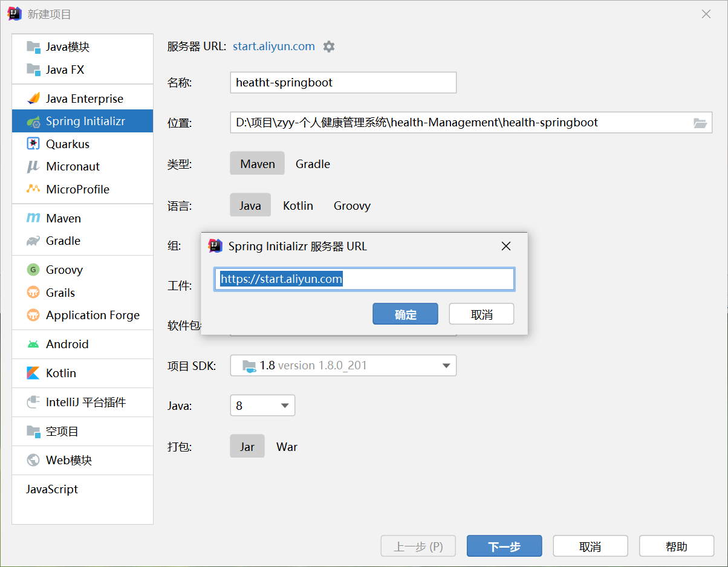
Task: Click the bottom 取消 button
Action: (x=590, y=546)
